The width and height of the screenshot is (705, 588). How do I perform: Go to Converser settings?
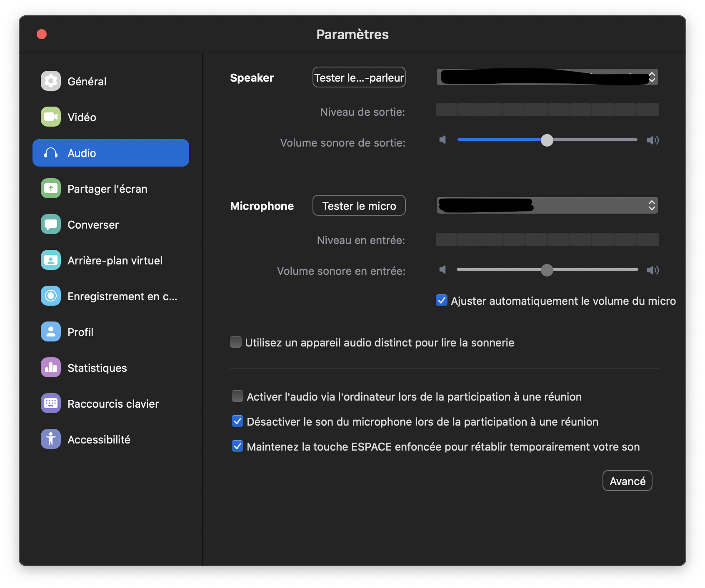(111, 224)
